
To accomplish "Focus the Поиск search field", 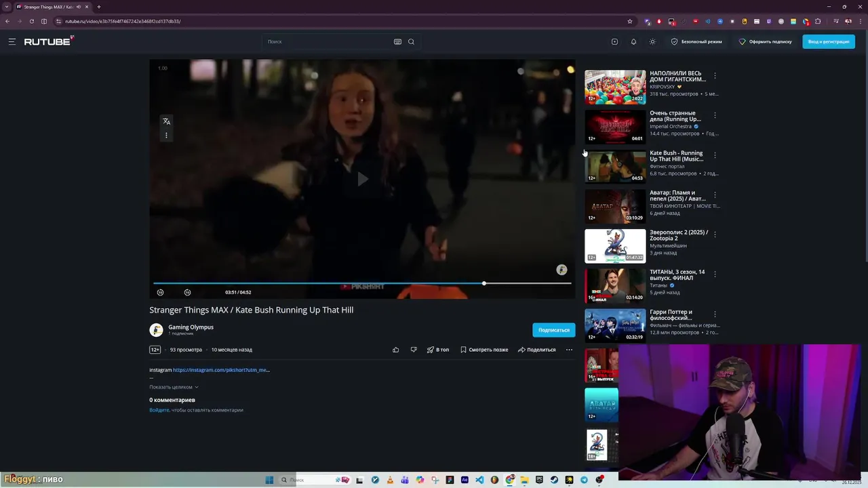I will pyautogui.click(x=328, y=41).
